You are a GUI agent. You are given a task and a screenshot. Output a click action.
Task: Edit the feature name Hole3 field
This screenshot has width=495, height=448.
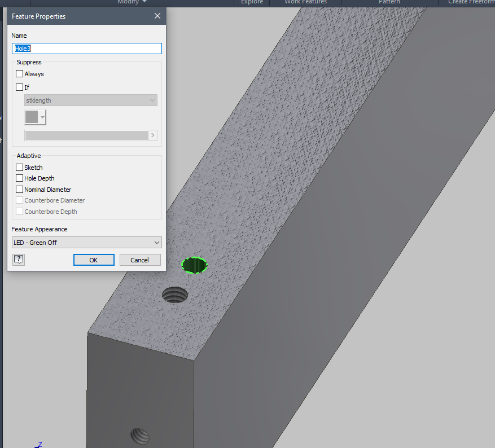86,49
